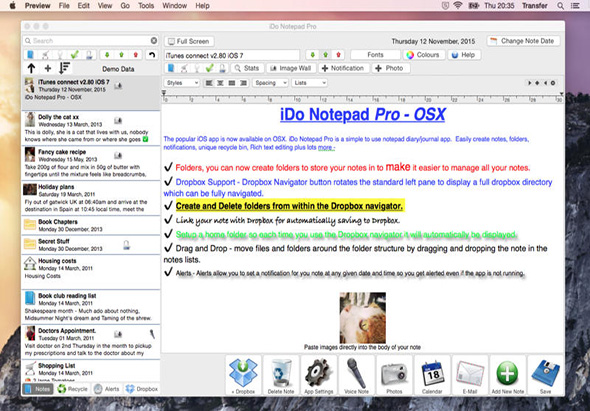
Task: Click the microphone icon on Doctors Appointment note
Action: [x=152, y=334]
